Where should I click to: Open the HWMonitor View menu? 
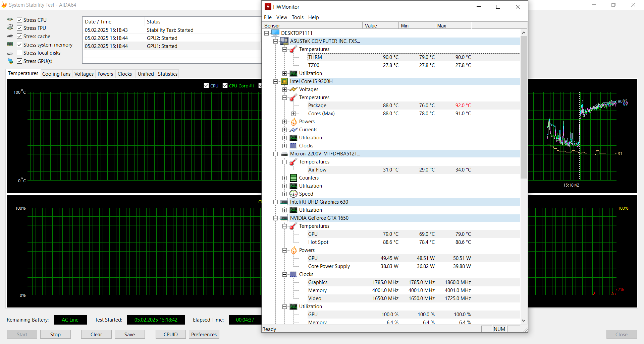(281, 17)
